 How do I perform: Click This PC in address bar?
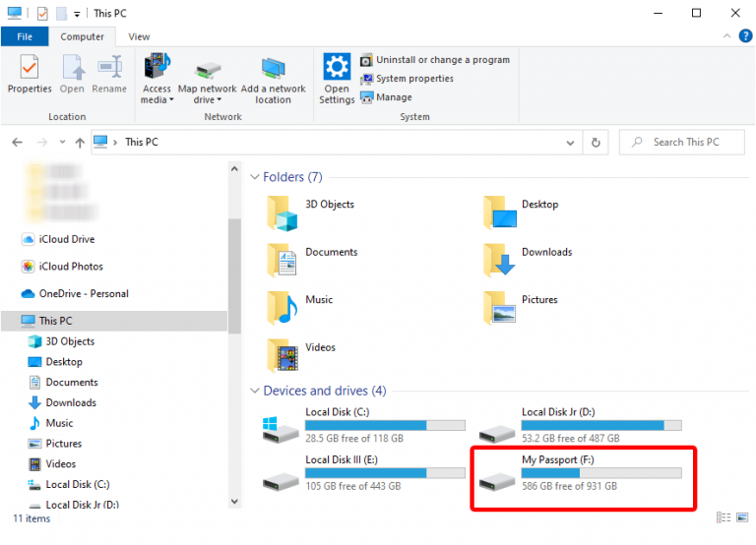coord(142,143)
